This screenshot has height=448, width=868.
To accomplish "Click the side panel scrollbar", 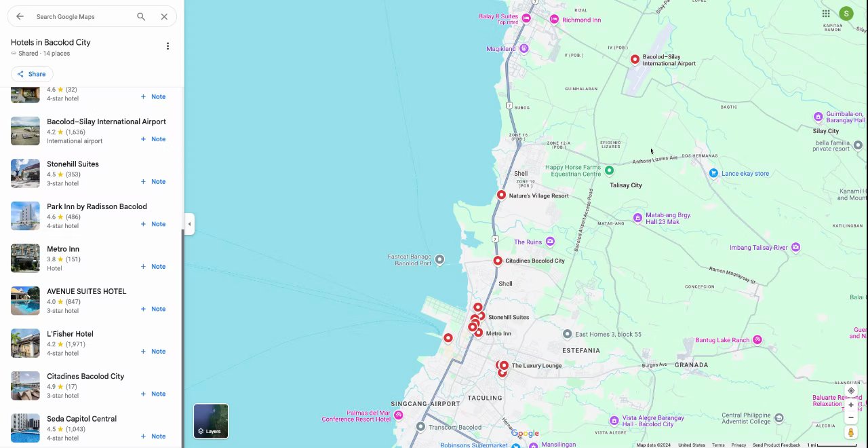I will click(x=181, y=336).
